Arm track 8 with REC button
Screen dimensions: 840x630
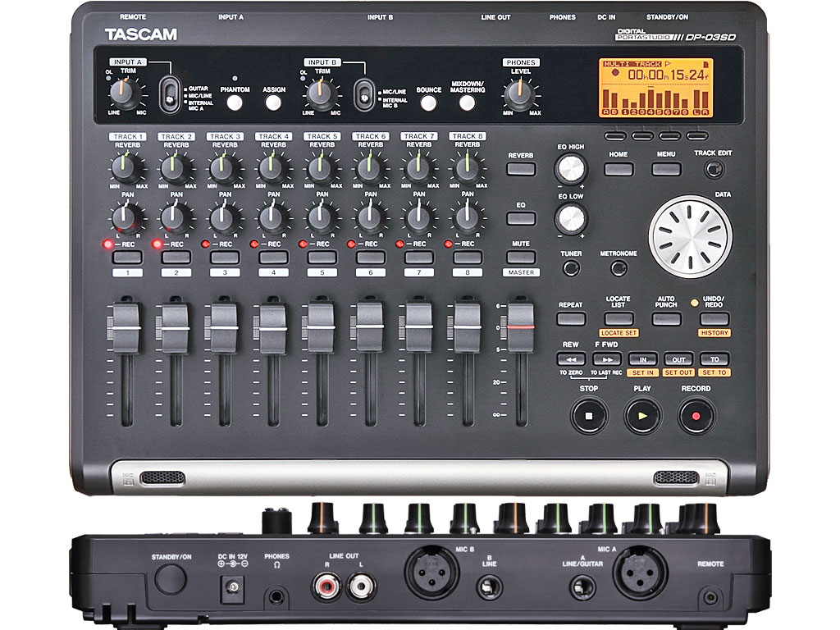pyautogui.click(x=468, y=257)
